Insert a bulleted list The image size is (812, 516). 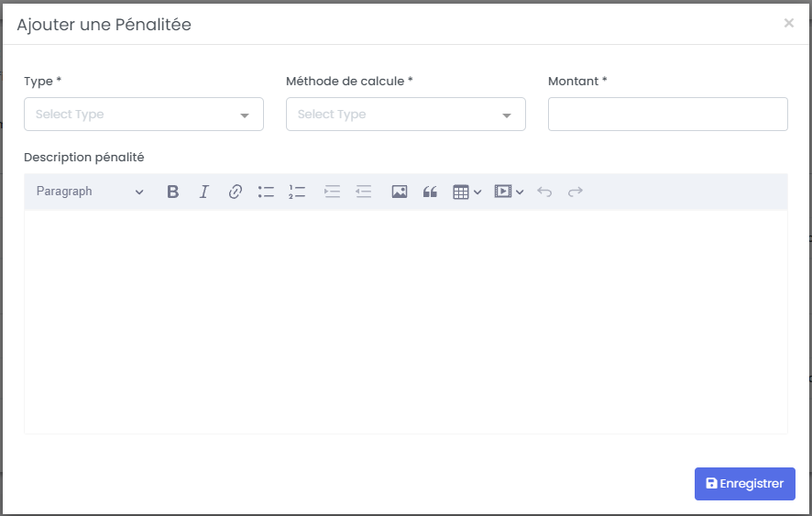pos(266,192)
